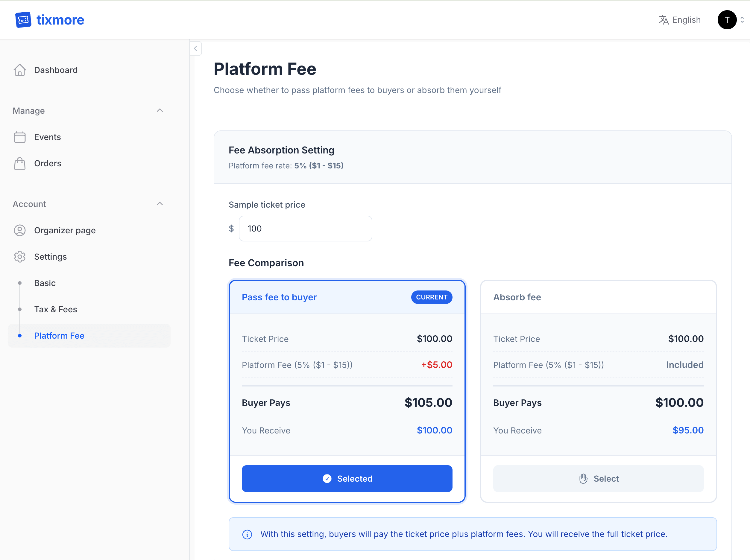Switch to the Basic settings page
Image resolution: width=750 pixels, height=560 pixels.
44,283
